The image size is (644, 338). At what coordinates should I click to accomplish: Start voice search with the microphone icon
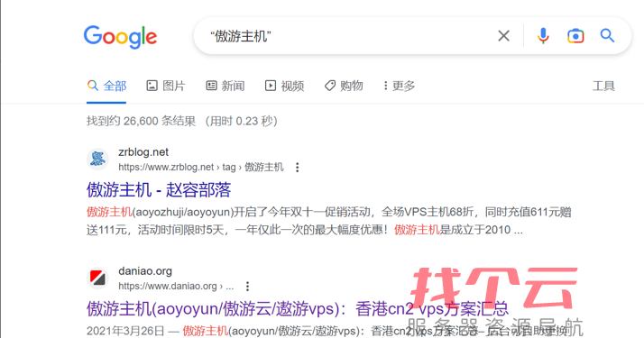pos(543,36)
